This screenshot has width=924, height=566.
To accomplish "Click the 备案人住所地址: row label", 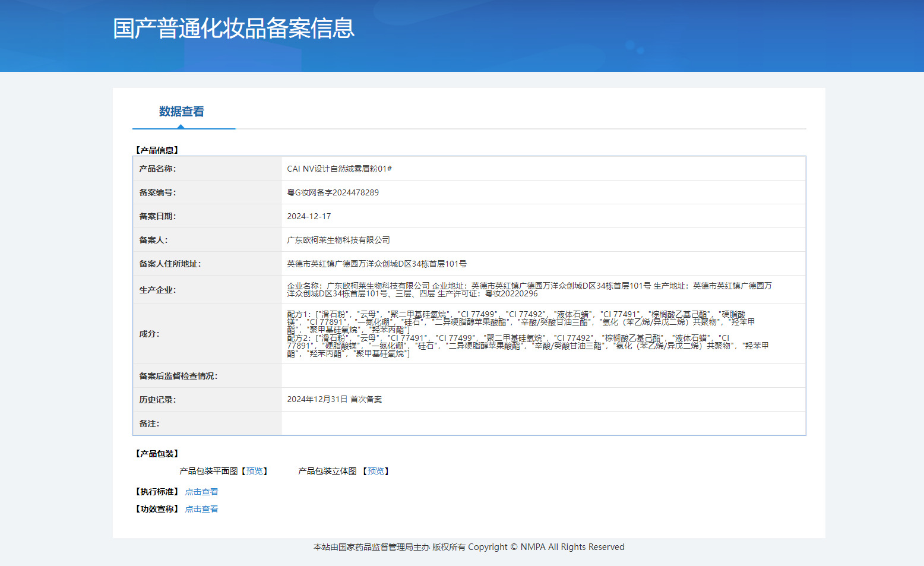I will tap(170, 264).
